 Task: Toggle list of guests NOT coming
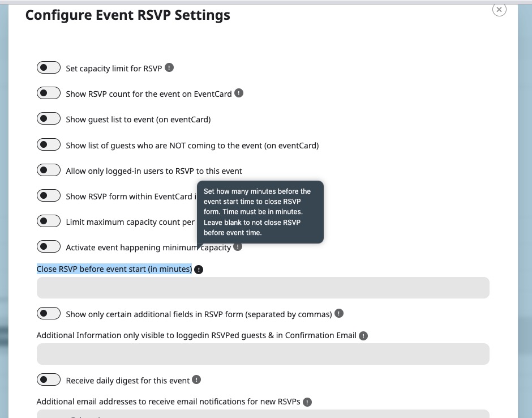point(49,145)
